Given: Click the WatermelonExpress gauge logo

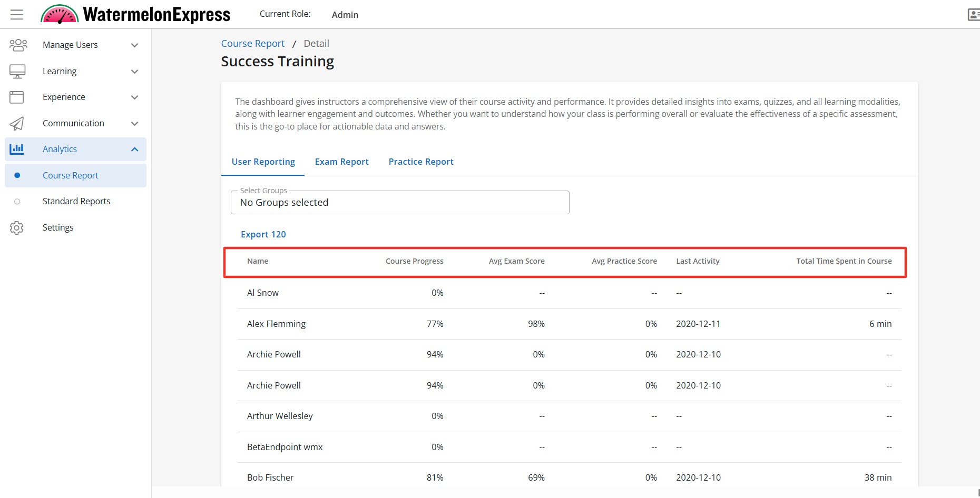Looking at the screenshot, I should (60, 14).
